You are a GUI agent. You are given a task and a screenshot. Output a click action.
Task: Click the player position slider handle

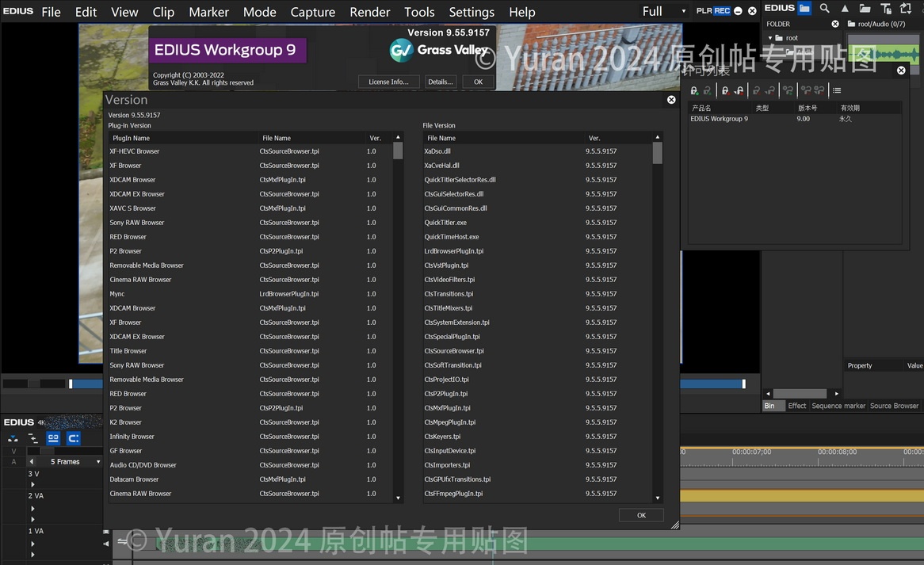click(70, 384)
